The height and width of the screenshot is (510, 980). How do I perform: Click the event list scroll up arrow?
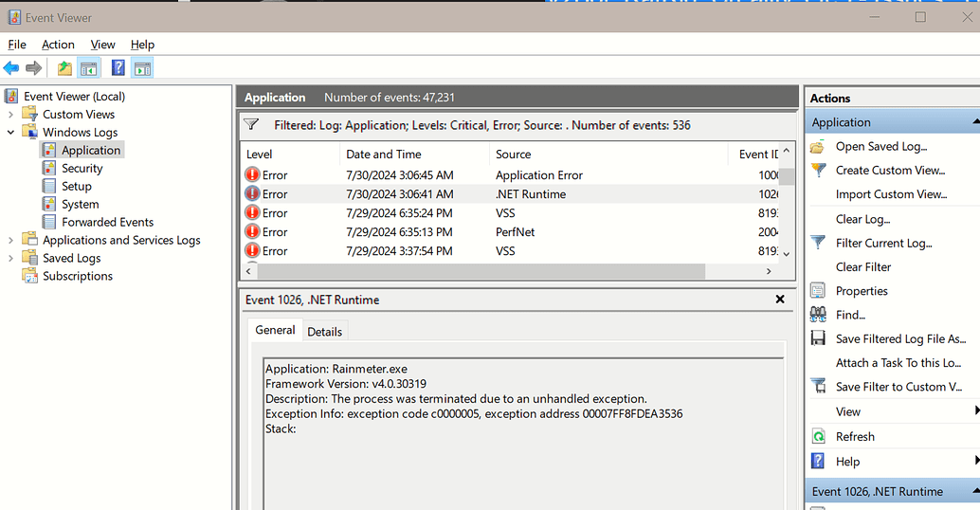[787, 151]
